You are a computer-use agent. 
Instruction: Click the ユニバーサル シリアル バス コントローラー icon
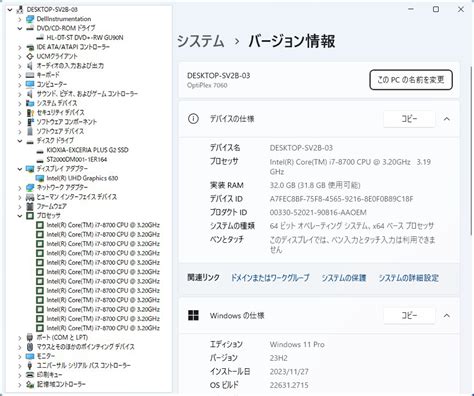pos(30,365)
